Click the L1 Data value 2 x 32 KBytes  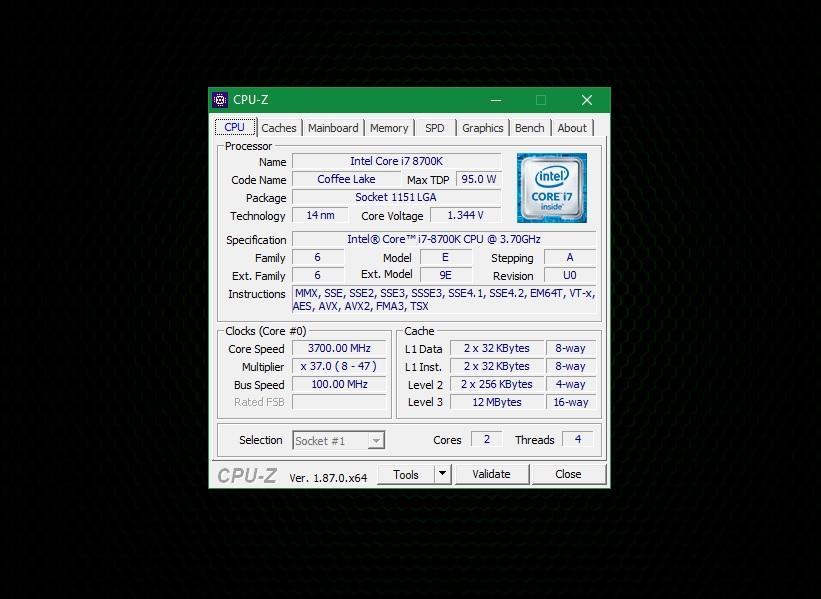tap(496, 348)
